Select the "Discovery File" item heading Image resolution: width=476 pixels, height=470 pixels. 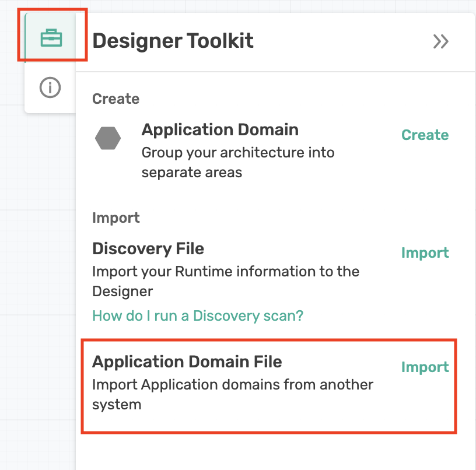[x=148, y=248]
